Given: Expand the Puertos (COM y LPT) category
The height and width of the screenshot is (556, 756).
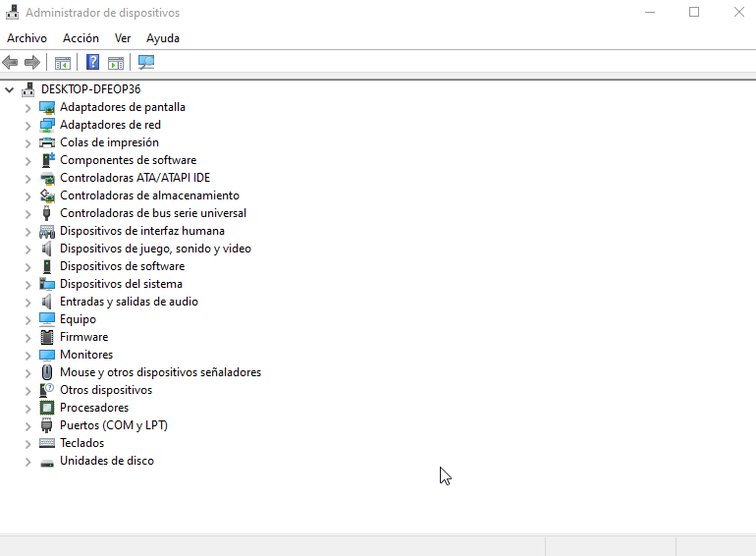Looking at the screenshot, I should coord(27,426).
